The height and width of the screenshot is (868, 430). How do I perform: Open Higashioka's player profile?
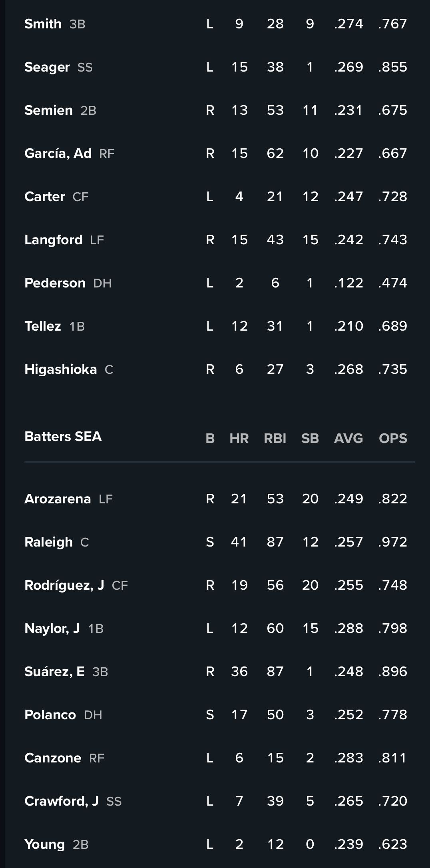click(60, 369)
